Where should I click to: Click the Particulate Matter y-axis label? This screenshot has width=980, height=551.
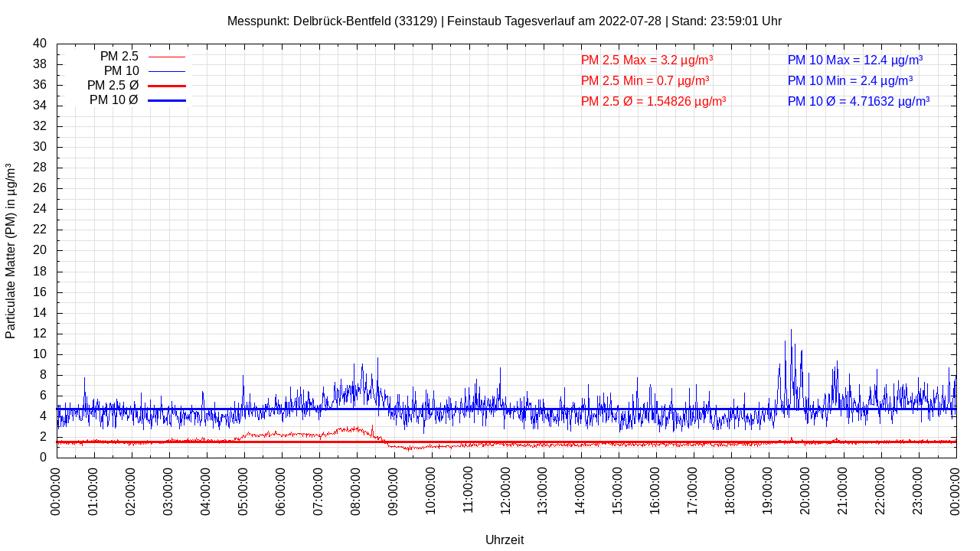[x=11, y=251]
